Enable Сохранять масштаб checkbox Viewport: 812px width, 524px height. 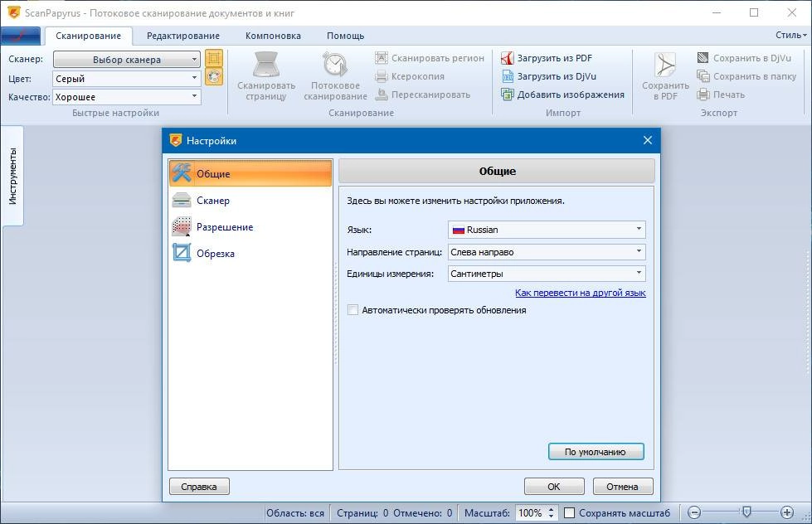pos(569,512)
